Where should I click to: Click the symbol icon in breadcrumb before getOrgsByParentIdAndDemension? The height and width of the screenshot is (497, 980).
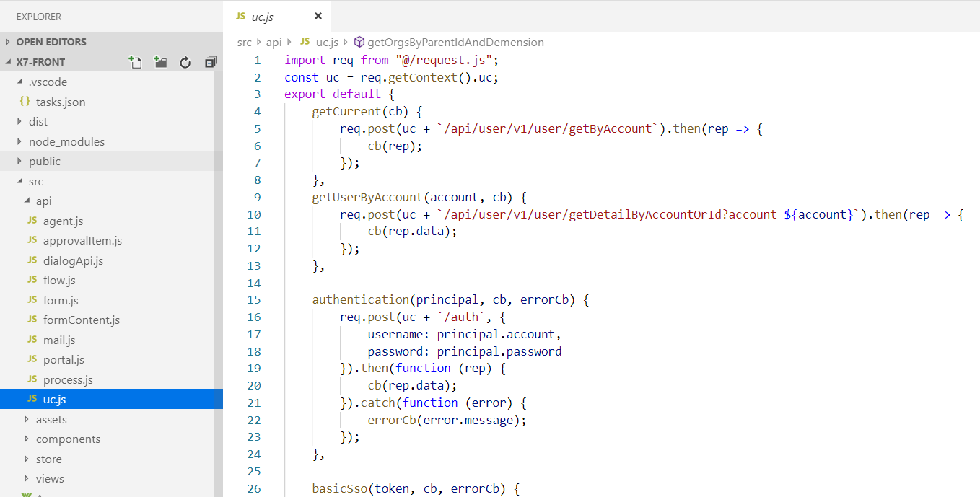[359, 43]
